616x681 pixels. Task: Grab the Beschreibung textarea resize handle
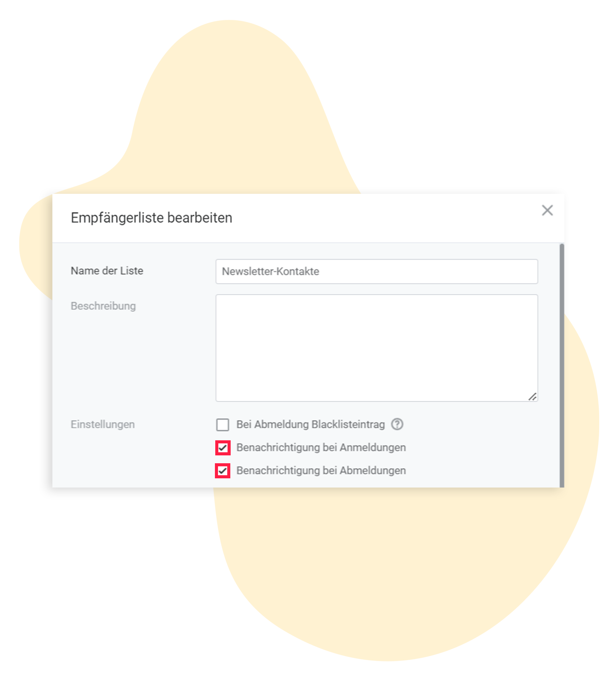point(532,396)
